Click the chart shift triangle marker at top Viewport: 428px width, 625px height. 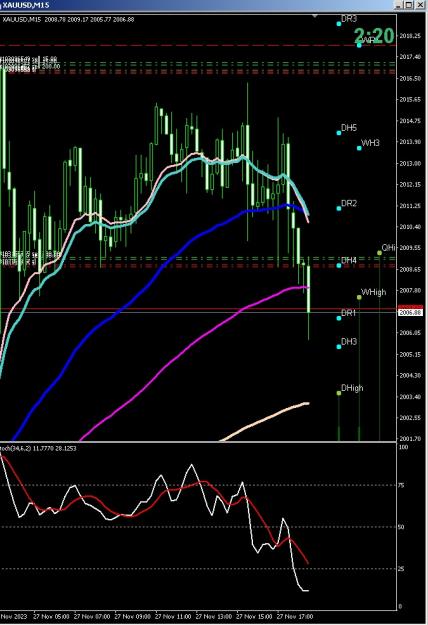[314, 16]
